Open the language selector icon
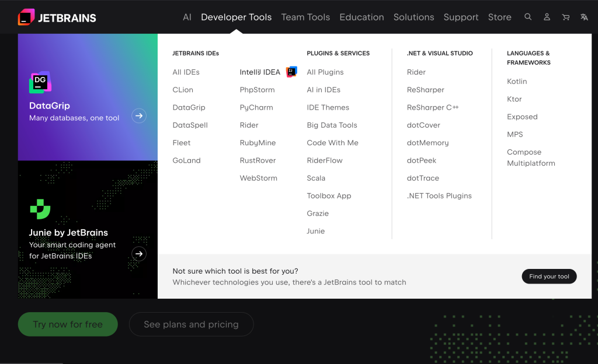Screen dimensions: 598x364 click(584, 17)
